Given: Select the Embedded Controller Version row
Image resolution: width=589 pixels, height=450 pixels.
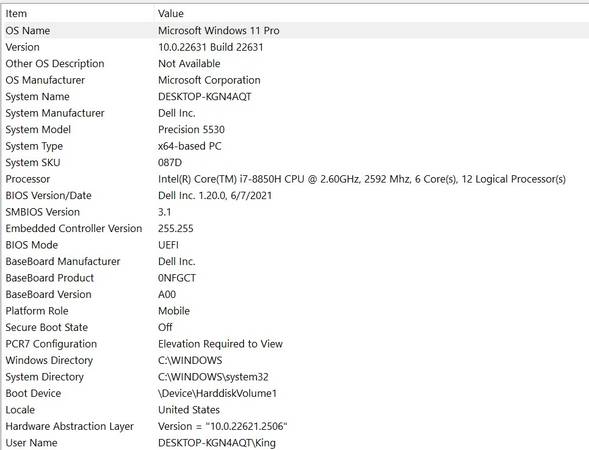Looking at the screenshot, I should tap(295, 228).
